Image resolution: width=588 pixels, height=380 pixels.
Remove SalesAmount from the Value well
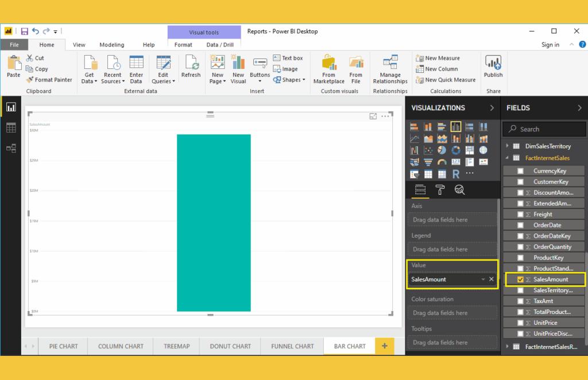(x=492, y=279)
